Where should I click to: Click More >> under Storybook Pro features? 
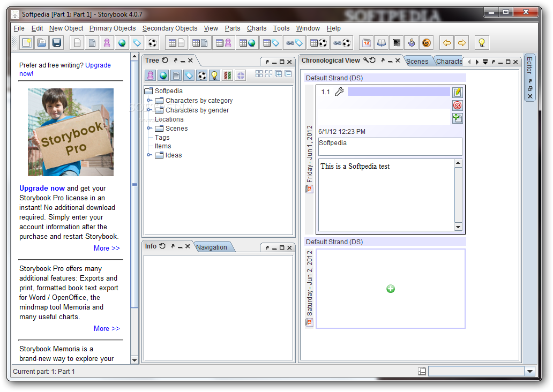point(107,329)
